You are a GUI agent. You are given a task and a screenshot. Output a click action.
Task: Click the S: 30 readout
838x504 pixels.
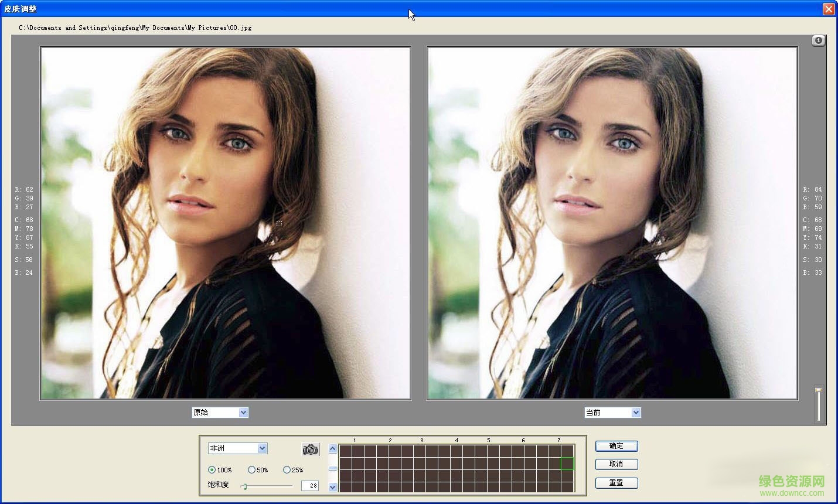(813, 260)
